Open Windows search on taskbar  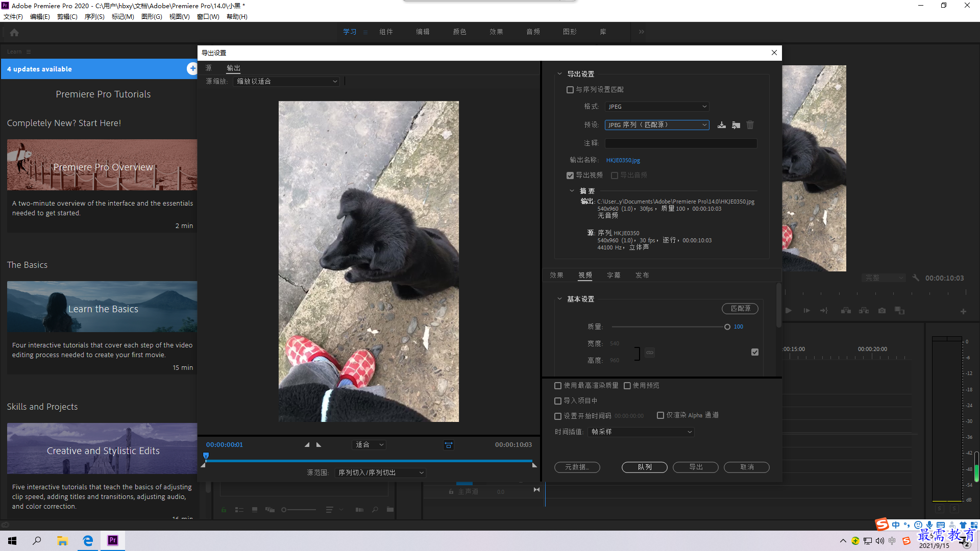click(x=37, y=540)
